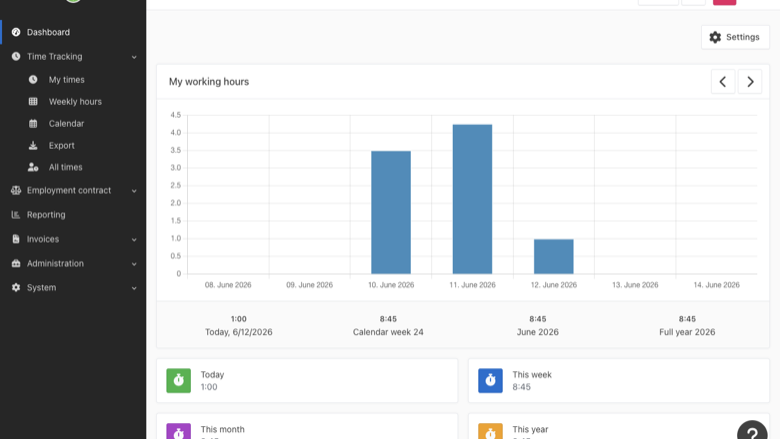Select the Calendar icon in sidebar
780x439 pixels.
coord(33,123)
